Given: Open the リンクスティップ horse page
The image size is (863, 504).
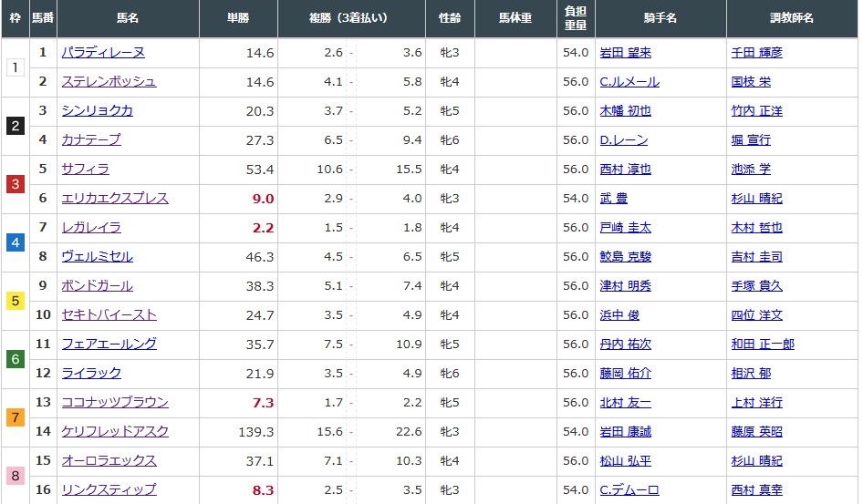Looking at the screenshot, I should [109, 490].
